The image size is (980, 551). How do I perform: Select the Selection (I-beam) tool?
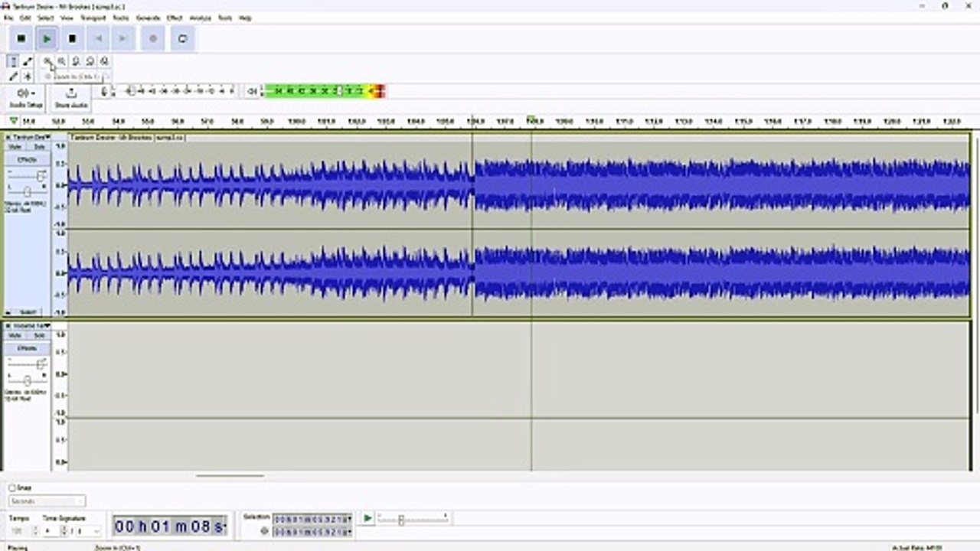13,61
